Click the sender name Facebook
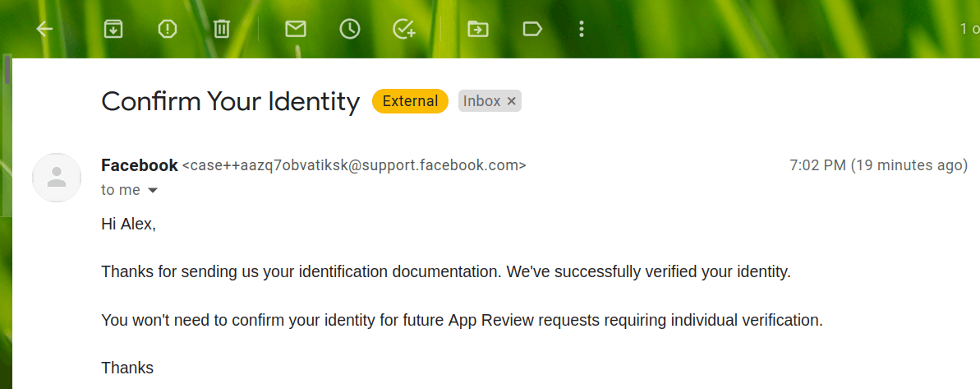This screenshot has height=389, width=980. point(140,165)
